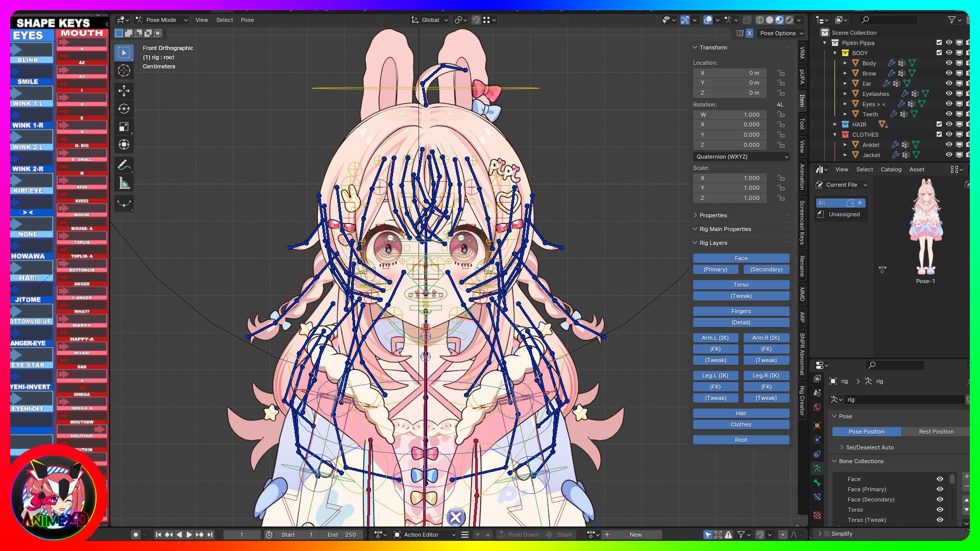Collapse the CLOTHES collection tree
980x551 pixels.
point(835,135)
